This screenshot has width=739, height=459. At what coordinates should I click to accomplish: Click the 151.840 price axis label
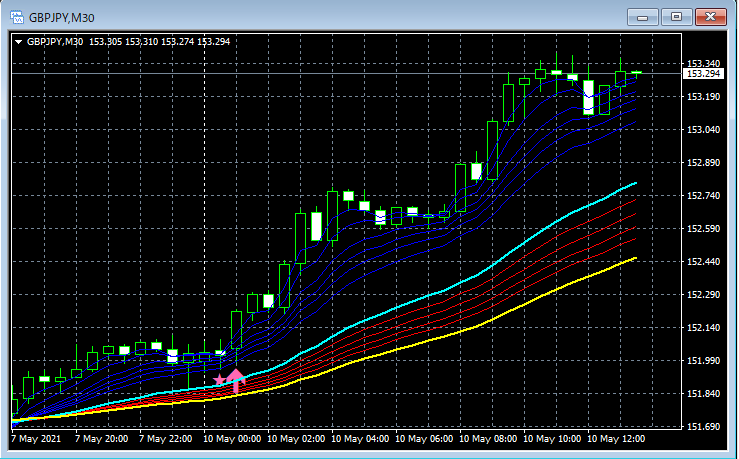(x=703, y=393)
